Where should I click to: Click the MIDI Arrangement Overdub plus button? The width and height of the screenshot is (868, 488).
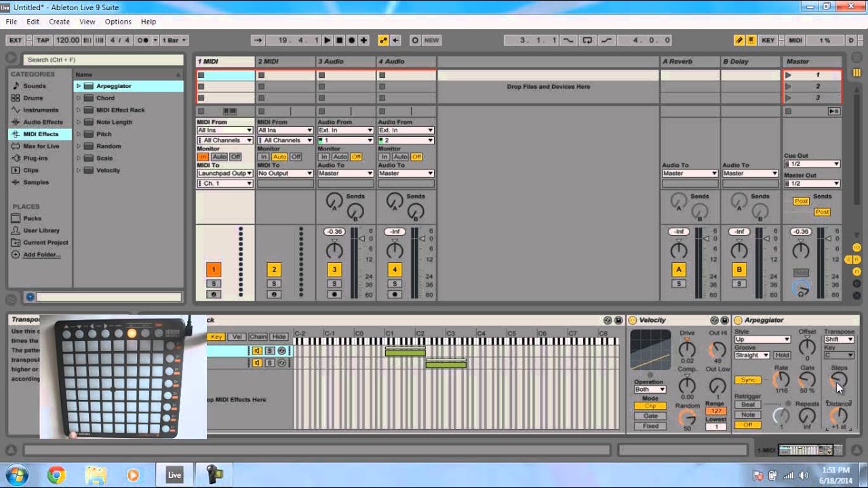pos(364,40)
